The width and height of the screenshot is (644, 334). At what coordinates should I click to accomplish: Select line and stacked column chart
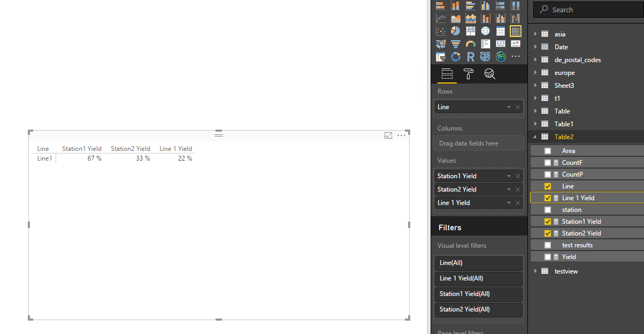coord(486,18)
